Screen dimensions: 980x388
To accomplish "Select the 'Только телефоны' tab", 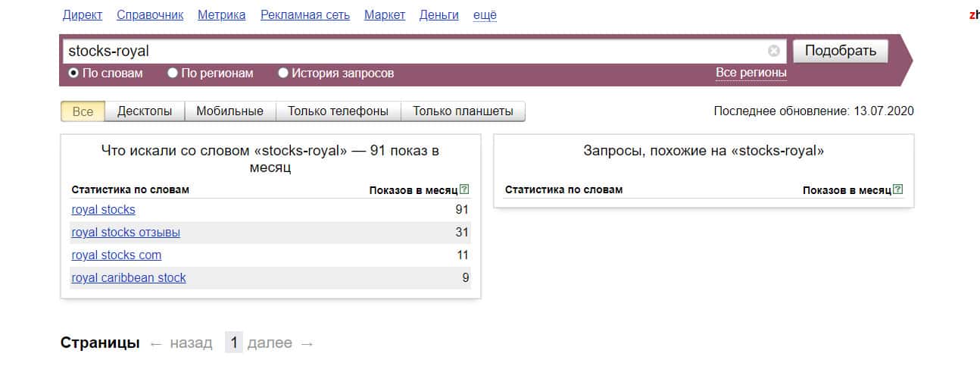I will [338, 111].
